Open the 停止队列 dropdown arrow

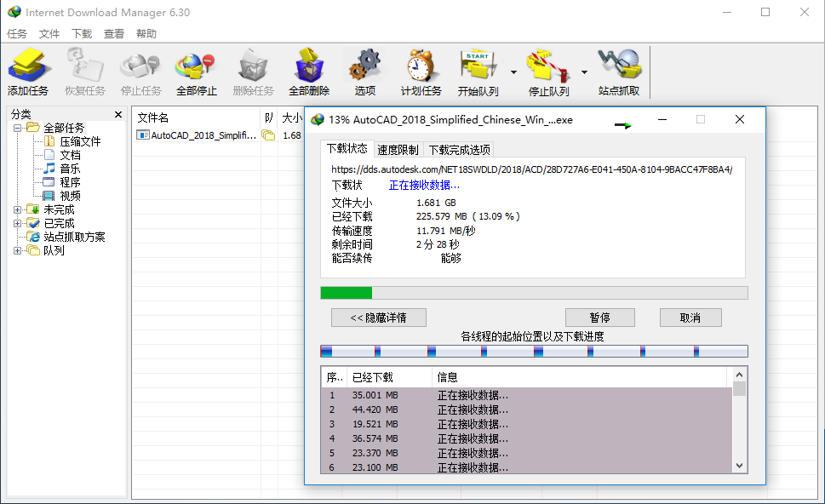click(x=584, y=72)
